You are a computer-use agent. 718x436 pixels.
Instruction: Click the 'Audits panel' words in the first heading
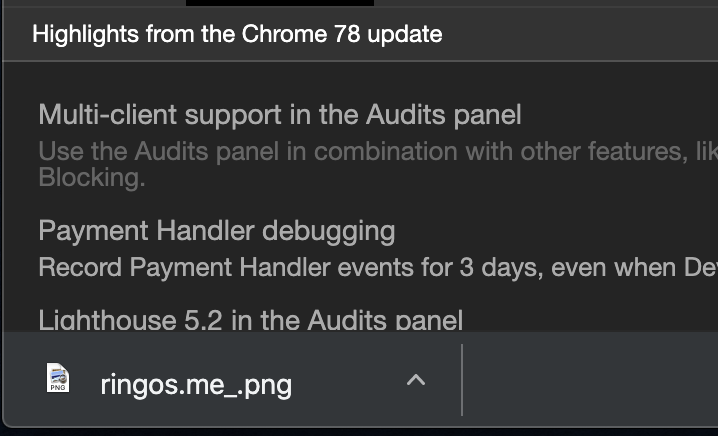click(x=443, y=114)
